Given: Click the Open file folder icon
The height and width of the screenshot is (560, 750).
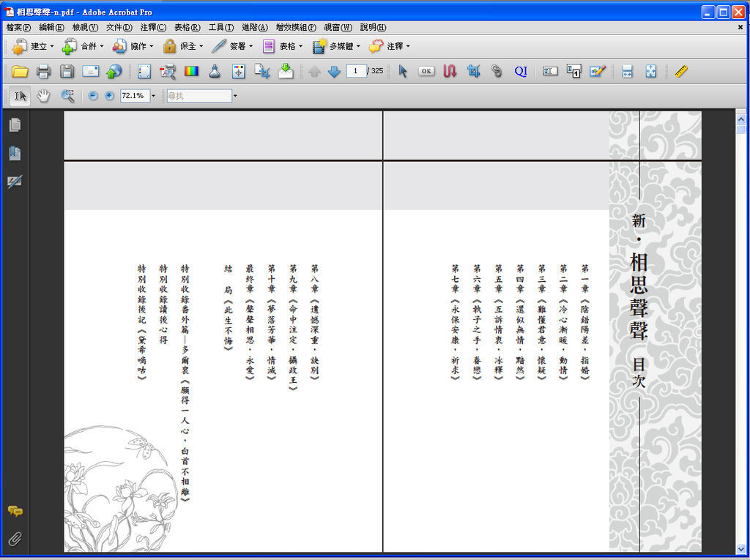Looking at the screenshot, I should pyautogui.click(x=20, y=72).
